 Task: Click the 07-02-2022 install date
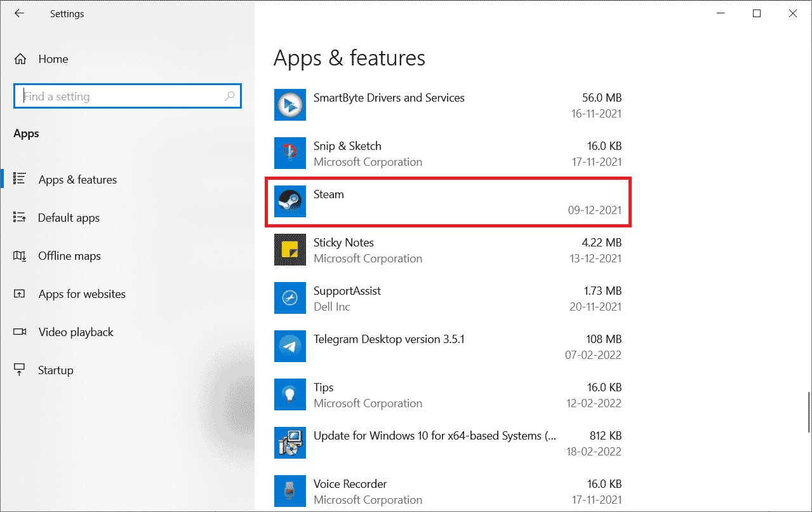(x=595, y=355)
